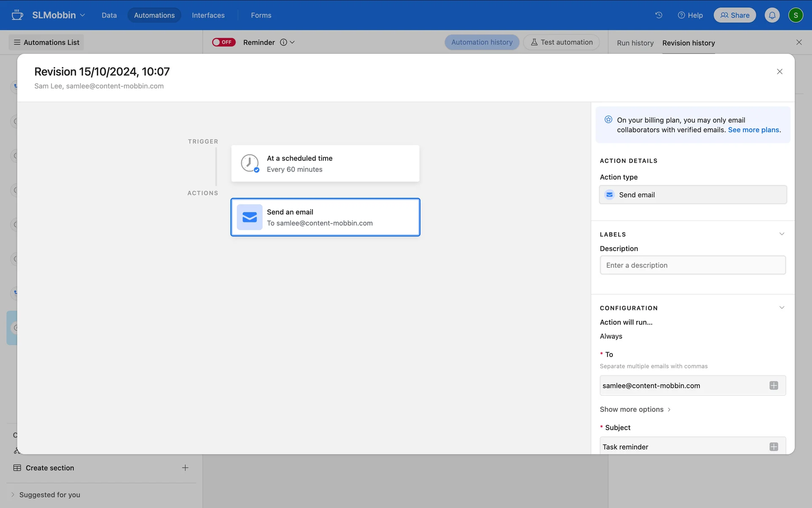Image resolution: width=812 pixels, height=508 pixels.
Task: Select the Send an email envelope icon
Action: tap(250, 217)
